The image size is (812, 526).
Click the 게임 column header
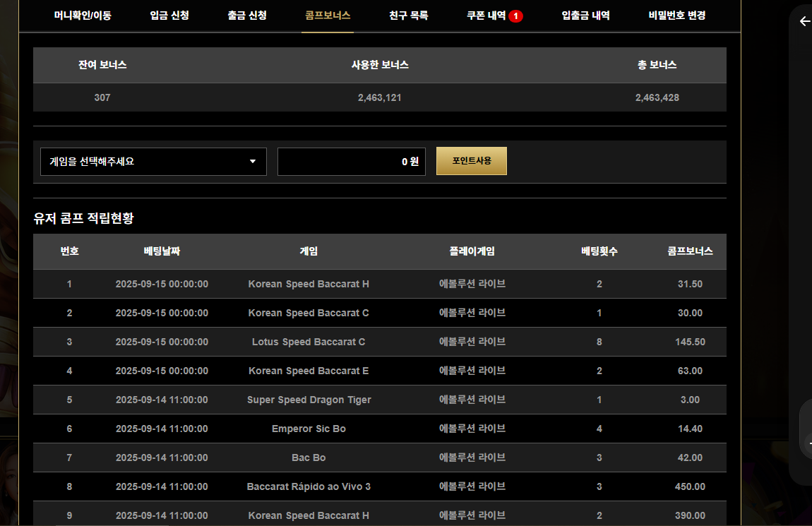(309, 251)
